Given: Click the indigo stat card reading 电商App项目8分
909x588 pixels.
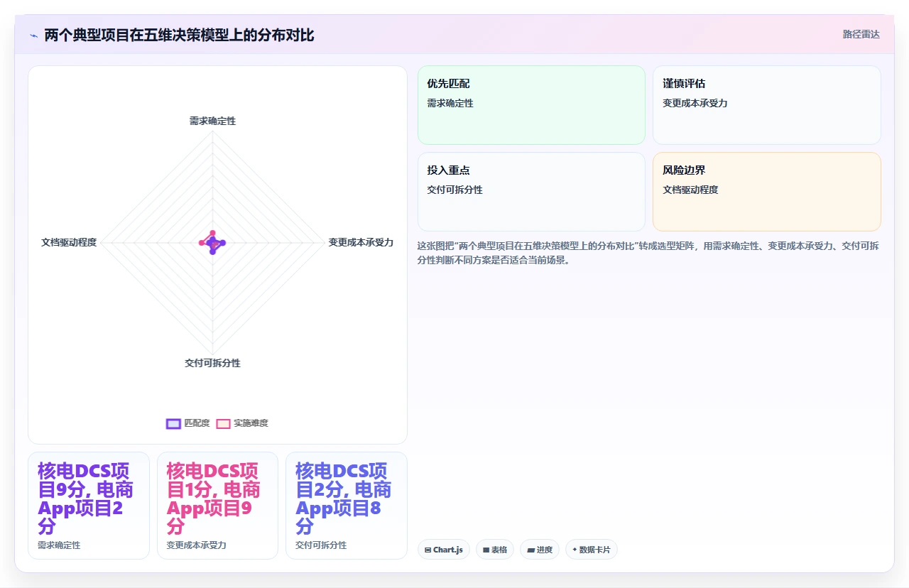Looking at the screenshot, I should point(347,506).
